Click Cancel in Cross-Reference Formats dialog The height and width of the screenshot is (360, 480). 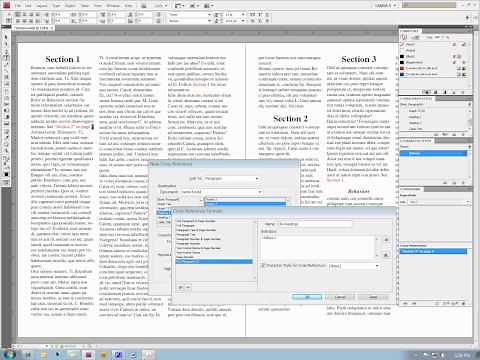[x=340, y=297]
